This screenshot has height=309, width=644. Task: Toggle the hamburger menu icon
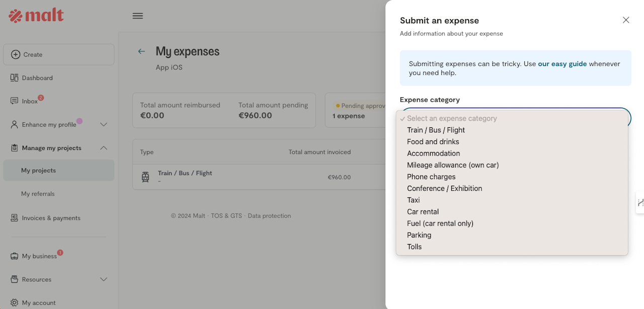pos(138,16)
